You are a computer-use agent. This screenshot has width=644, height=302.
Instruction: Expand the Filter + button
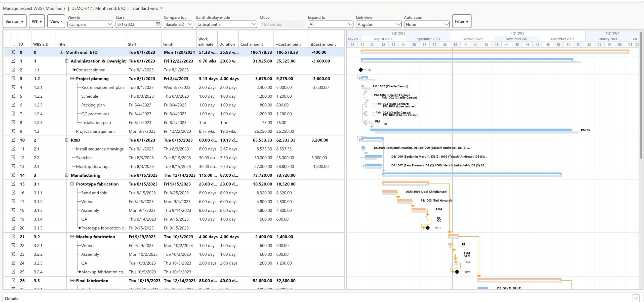(x=462, y=21)
